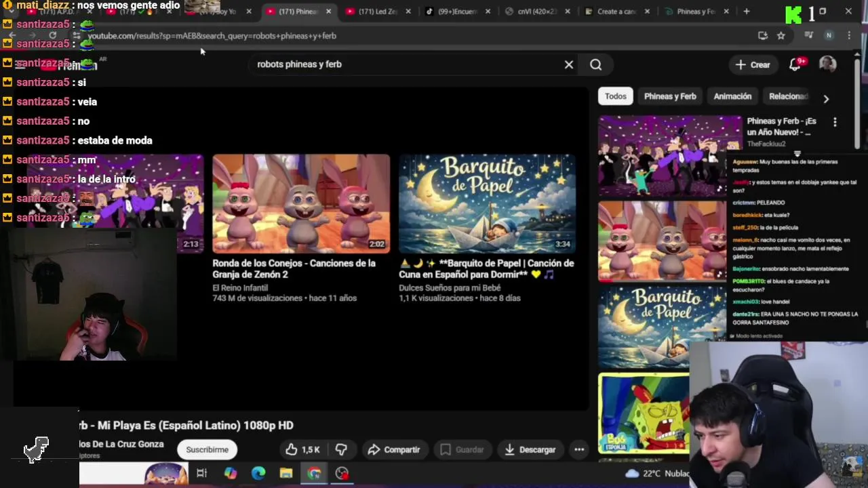
Task: Dislike the video with thumbs down
Action: pyautogui.click(x=341, y=449)
